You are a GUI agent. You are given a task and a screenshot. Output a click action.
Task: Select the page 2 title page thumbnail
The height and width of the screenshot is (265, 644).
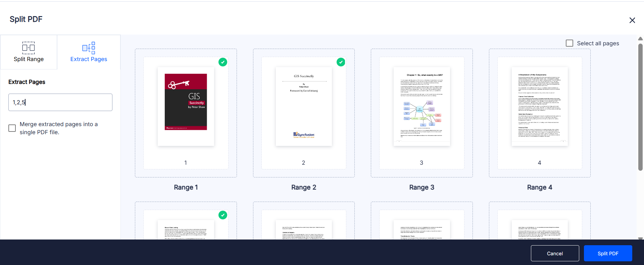tap(304, 106)
